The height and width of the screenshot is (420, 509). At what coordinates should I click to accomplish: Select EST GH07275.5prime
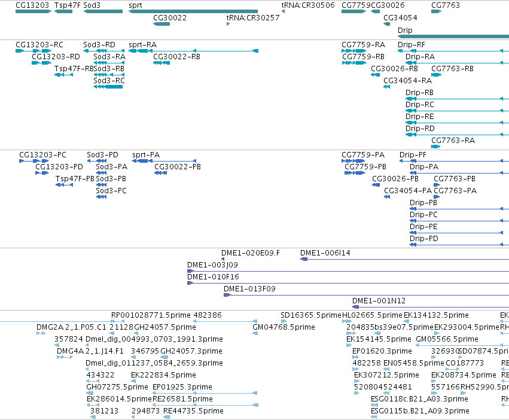coord(117,387)
